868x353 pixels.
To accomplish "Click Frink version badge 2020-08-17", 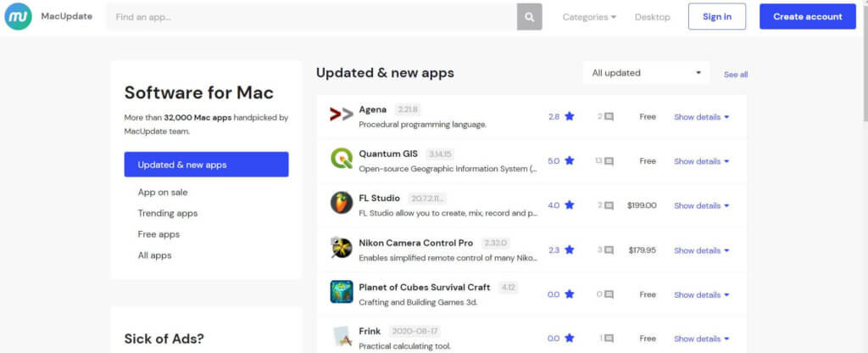I will [x=415, y=332].
